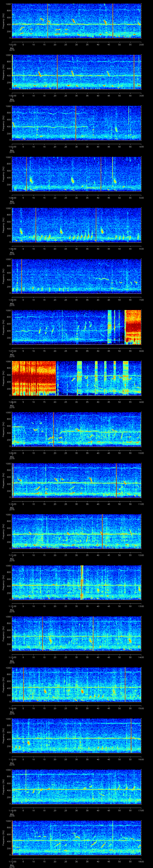153x868 pixels.
Task: Open the spectrogram panel starting at 1:12:00
Action: click(x=77, y=582)
